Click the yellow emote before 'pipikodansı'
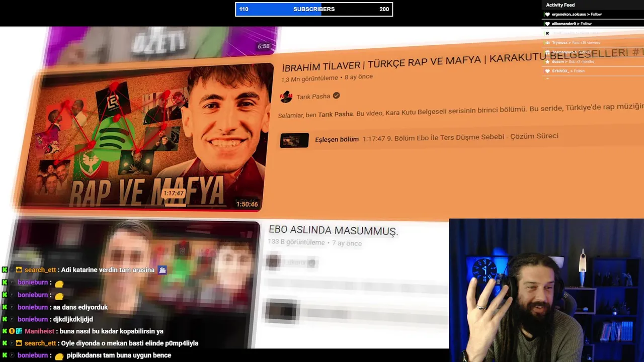 point(59,356)
